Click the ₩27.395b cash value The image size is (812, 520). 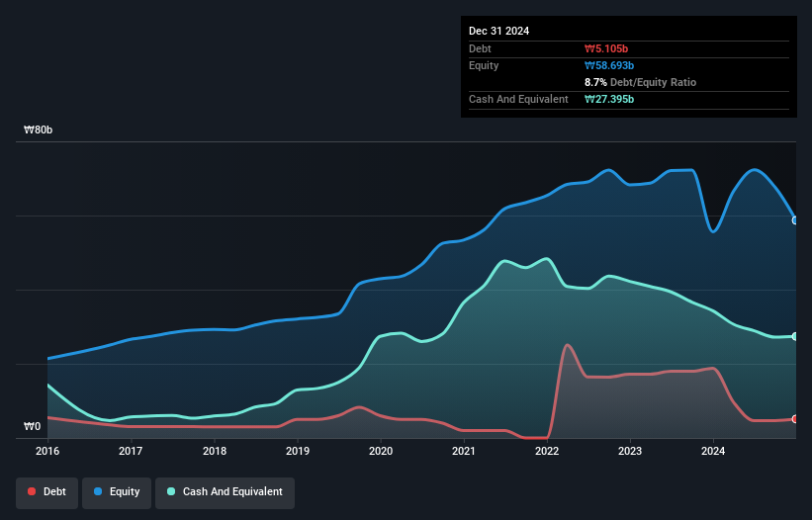(609, 99)
